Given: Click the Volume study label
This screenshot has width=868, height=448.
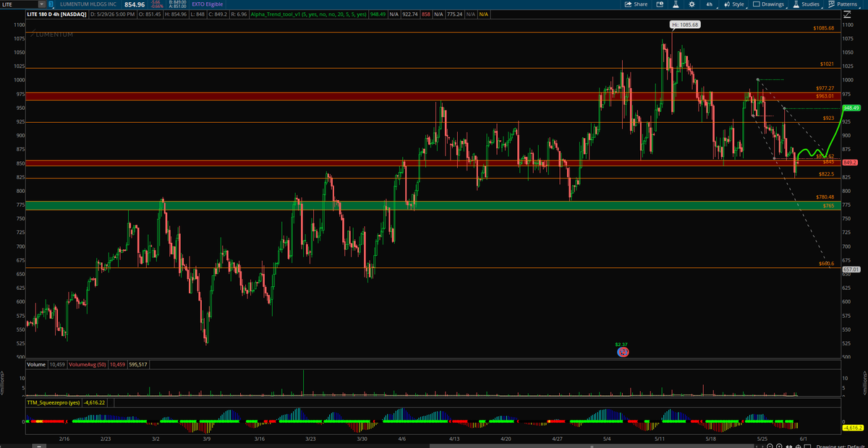Looking at the screenshot, I should pos(36,365).
